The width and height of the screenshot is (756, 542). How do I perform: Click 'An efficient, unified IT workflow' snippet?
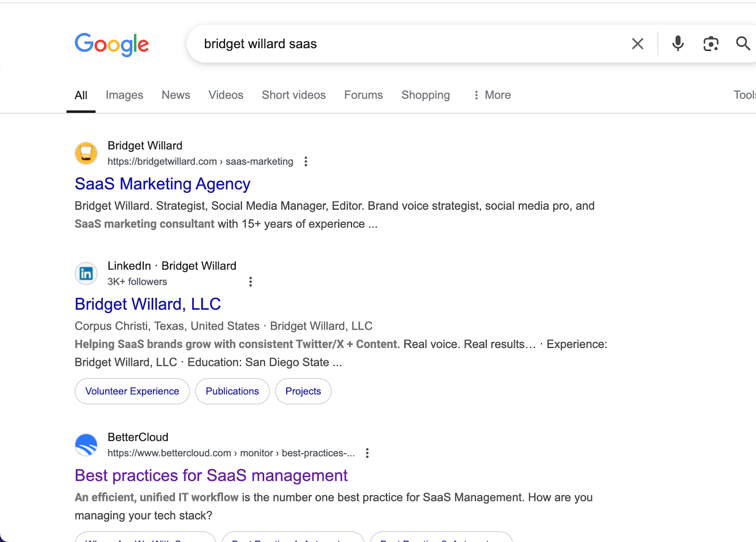tap(156, 498)
